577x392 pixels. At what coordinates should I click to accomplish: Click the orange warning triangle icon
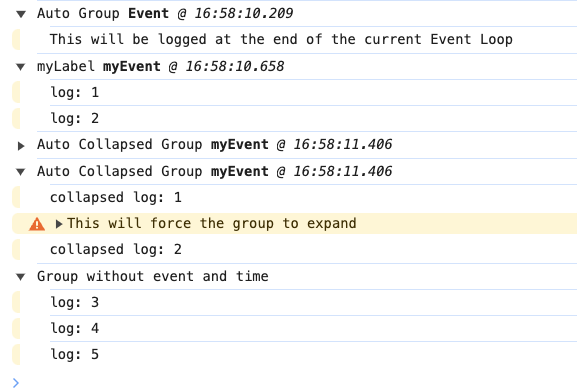click(x=37, y=224)
